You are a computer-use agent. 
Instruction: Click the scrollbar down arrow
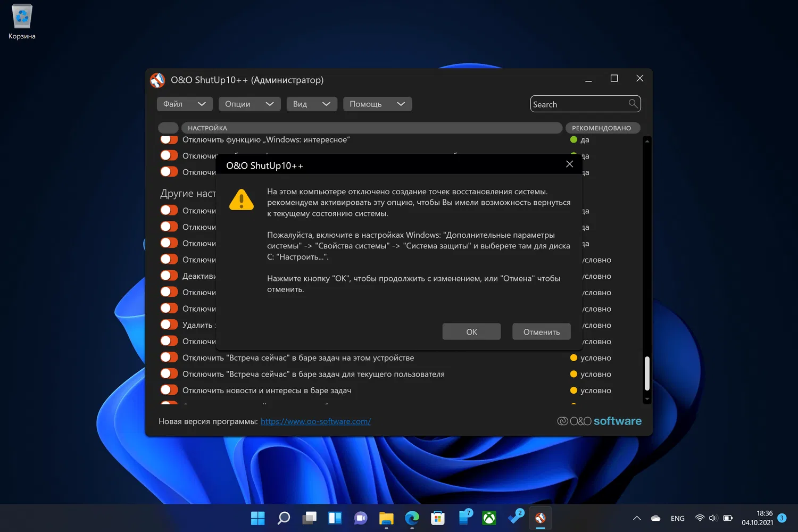[x=647, y=398]
